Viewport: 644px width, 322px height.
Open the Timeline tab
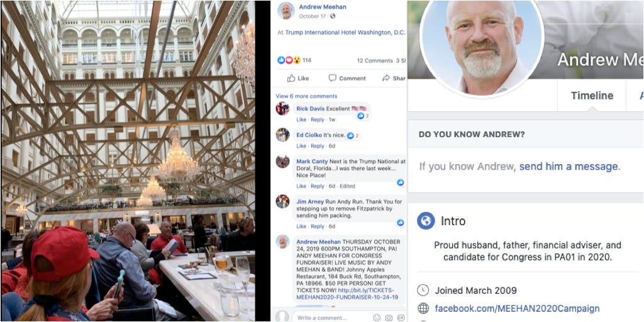592,96
